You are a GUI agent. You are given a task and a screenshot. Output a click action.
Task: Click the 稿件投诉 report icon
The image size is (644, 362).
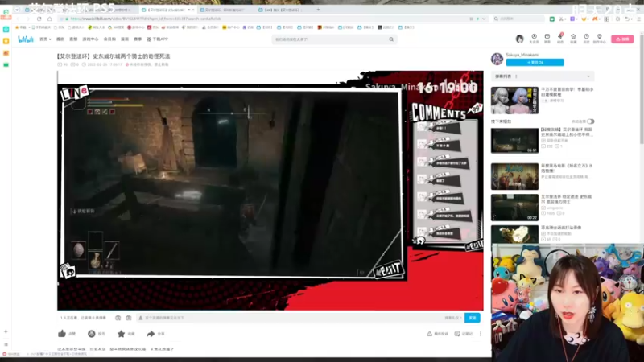pyautogui.click(x=430, y=334)
